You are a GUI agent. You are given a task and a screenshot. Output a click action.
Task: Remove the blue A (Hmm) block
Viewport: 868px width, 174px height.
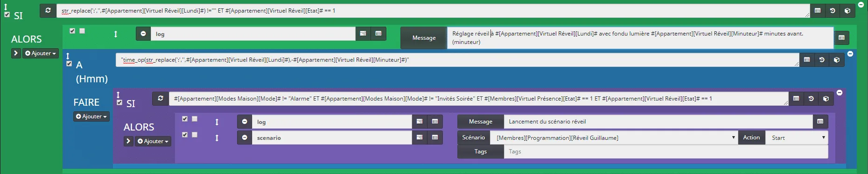click(850, 54)
